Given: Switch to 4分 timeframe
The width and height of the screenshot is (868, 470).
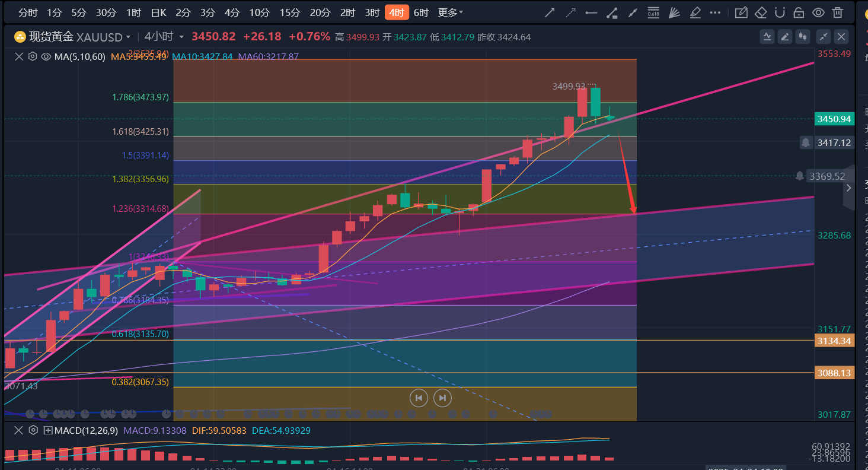Looking at the screenshot, I should pos(232,12).
